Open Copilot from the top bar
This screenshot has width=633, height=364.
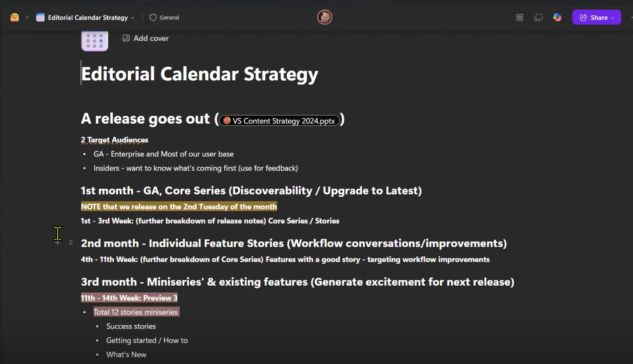[x=557, y=17]
